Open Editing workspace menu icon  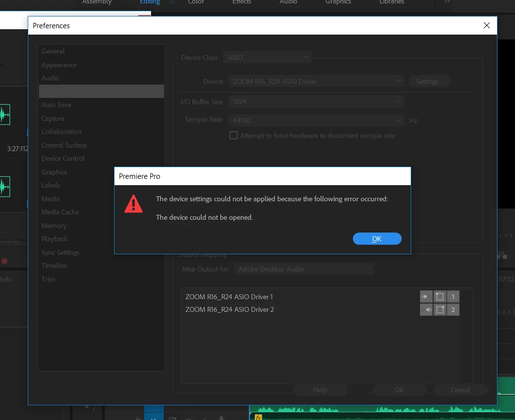point(172,2)
